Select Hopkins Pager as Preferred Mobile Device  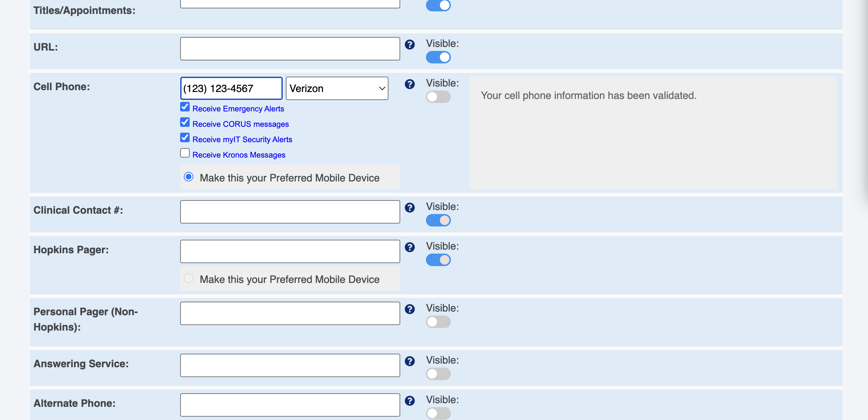[x=189, y=279]
